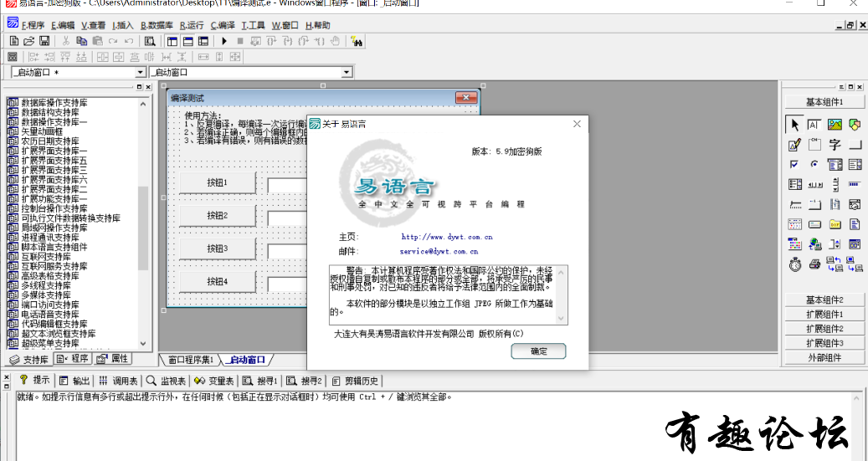This screenshot has height=461, width=868.
Task: Select the label 字 component icon
Action: [x=835, y=145]
